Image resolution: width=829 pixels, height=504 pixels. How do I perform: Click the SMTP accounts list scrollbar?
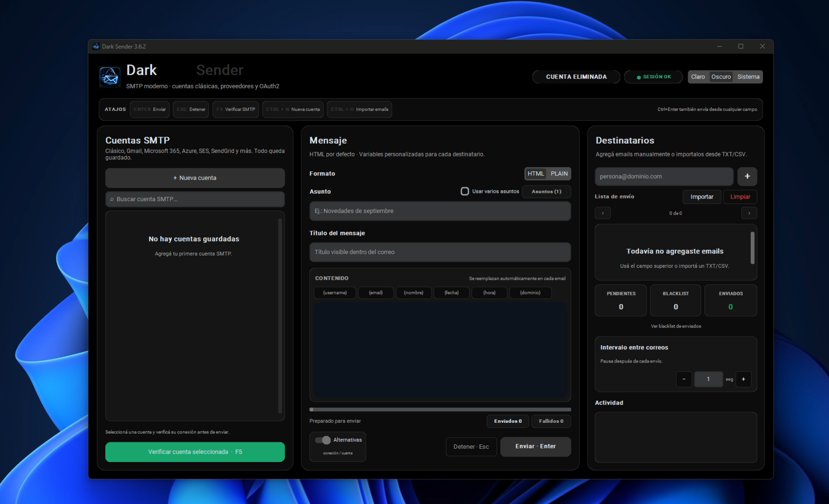pos(280,315)
